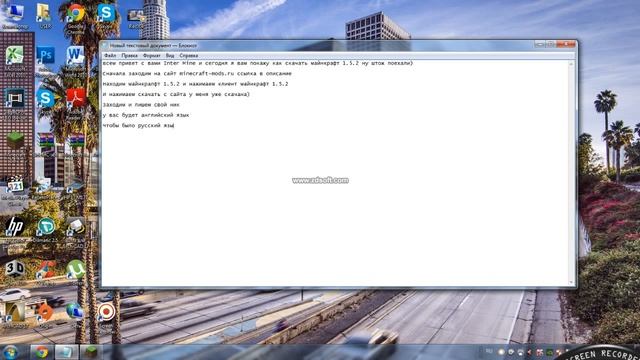Screen dimensions: 640x360
Task: Maximize the Notepad window
Action: 550,44
